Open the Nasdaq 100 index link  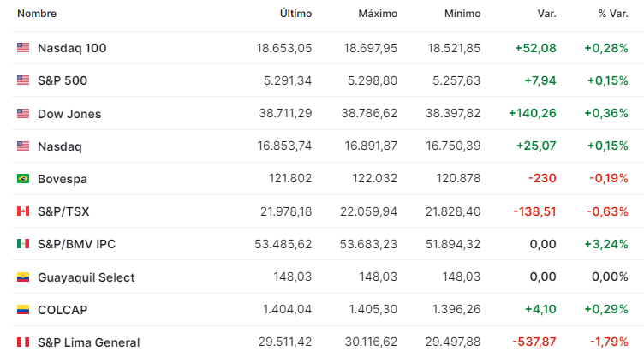click(72, 48)
